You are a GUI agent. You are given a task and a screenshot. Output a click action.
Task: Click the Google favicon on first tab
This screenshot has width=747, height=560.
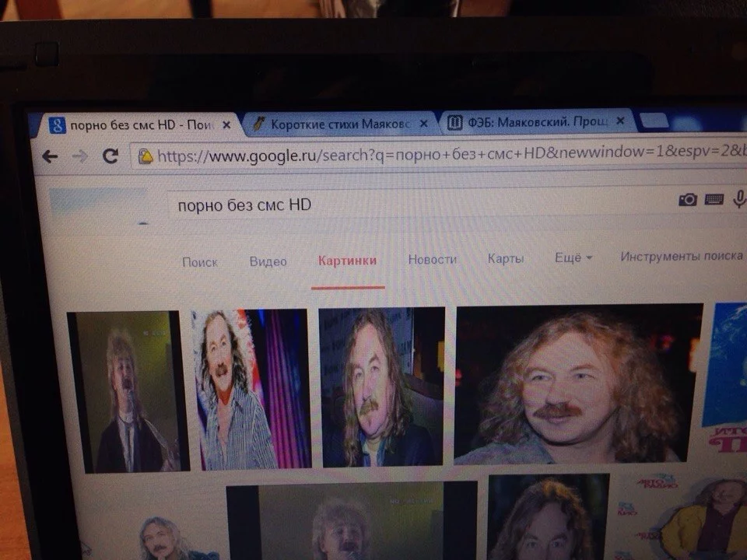[58, 125]
